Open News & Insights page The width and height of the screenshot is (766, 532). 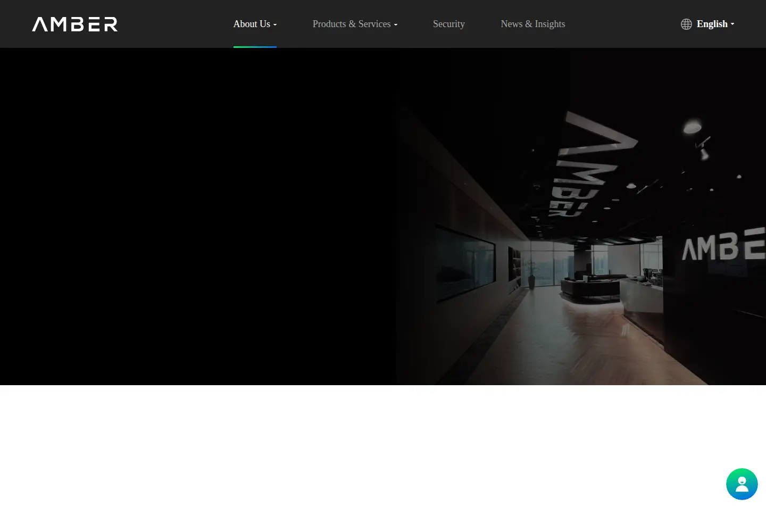tap(533, 24)
